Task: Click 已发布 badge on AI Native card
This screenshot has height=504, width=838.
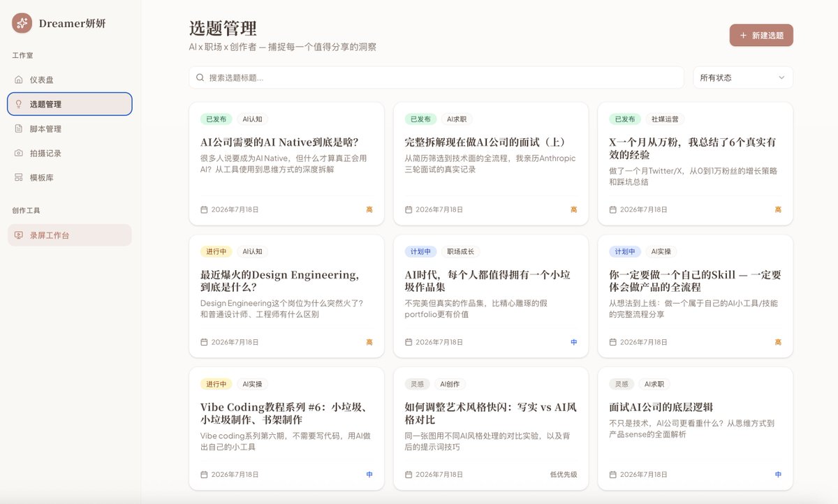Action: click(x=216, y=119)
